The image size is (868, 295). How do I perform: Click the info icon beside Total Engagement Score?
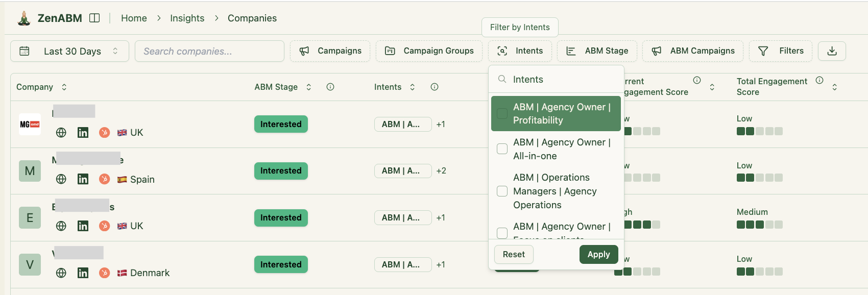coord(819,80)
